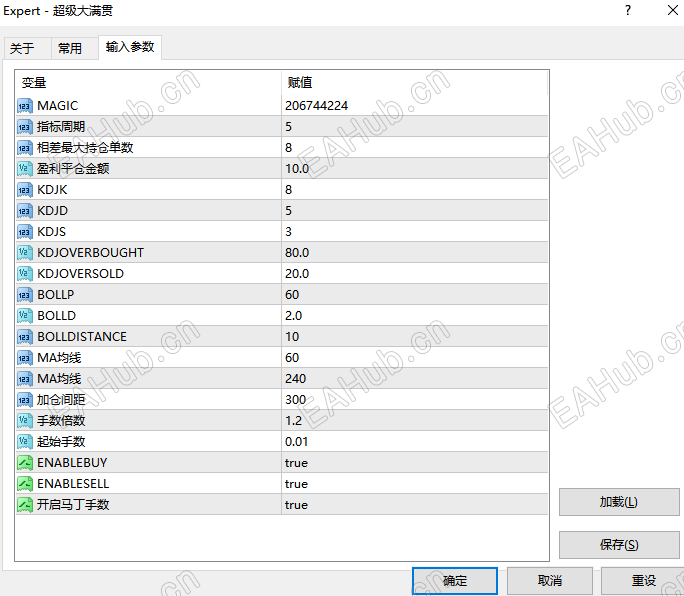Select the 起始手数 value 0.01

pos(297,442)
